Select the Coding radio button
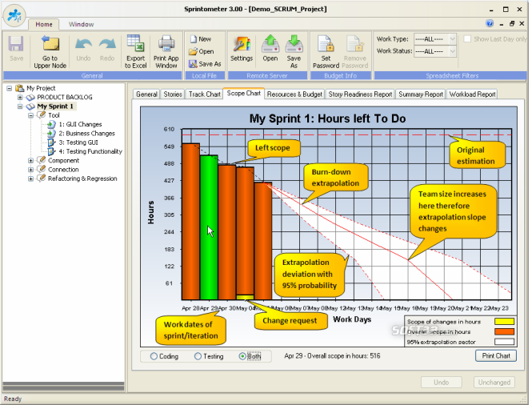 pos(154,356)
